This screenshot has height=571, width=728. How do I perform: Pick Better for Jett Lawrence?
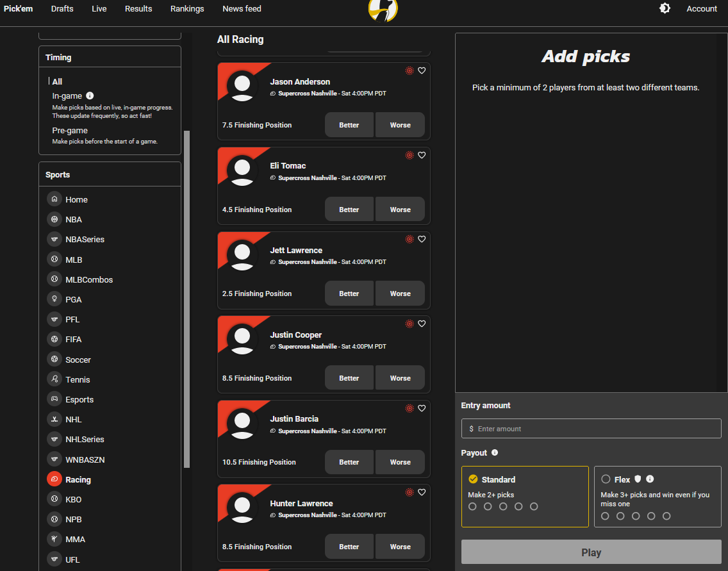(x=349, y=294)
